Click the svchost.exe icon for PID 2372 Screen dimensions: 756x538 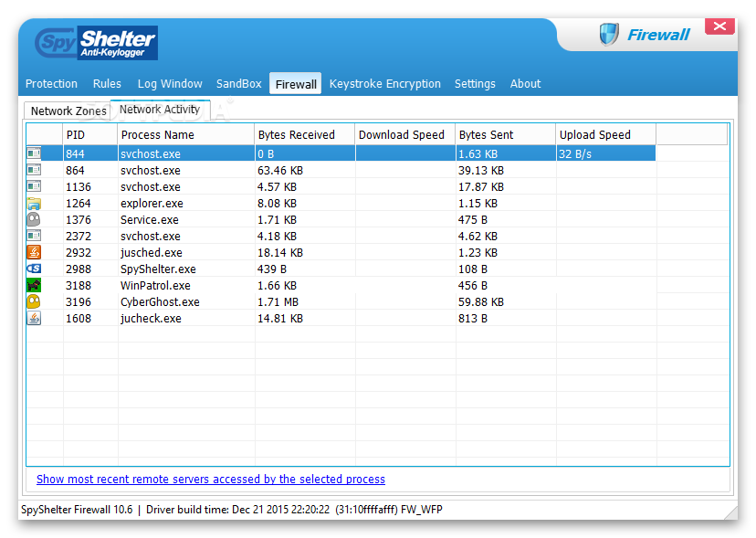click(x=34, y=236)
